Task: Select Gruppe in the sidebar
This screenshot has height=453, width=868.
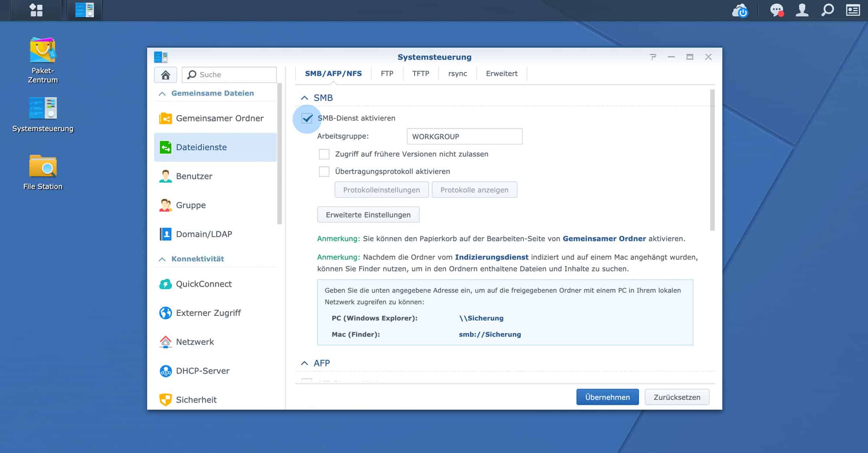Action: pyautogui.click(x=215, y=205)
